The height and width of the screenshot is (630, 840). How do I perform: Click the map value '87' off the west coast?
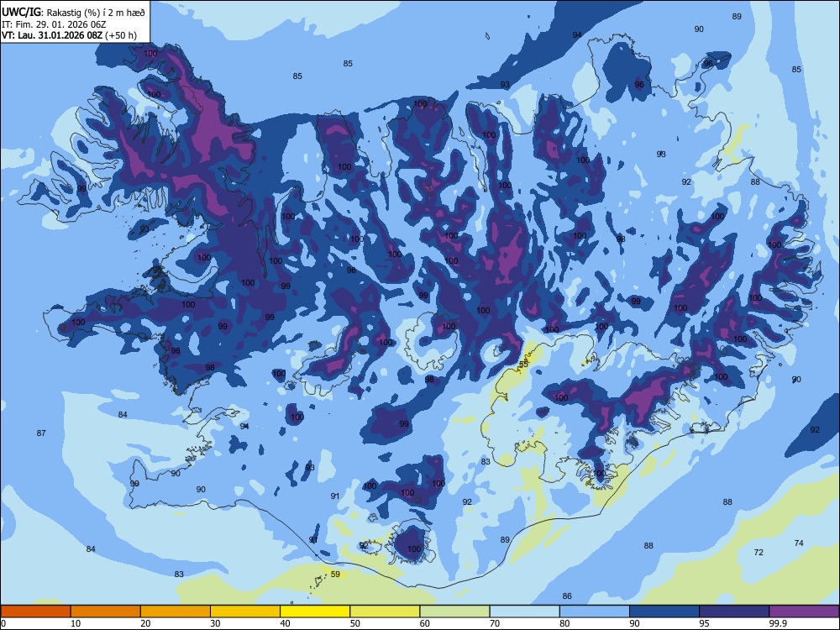(41, 433)
